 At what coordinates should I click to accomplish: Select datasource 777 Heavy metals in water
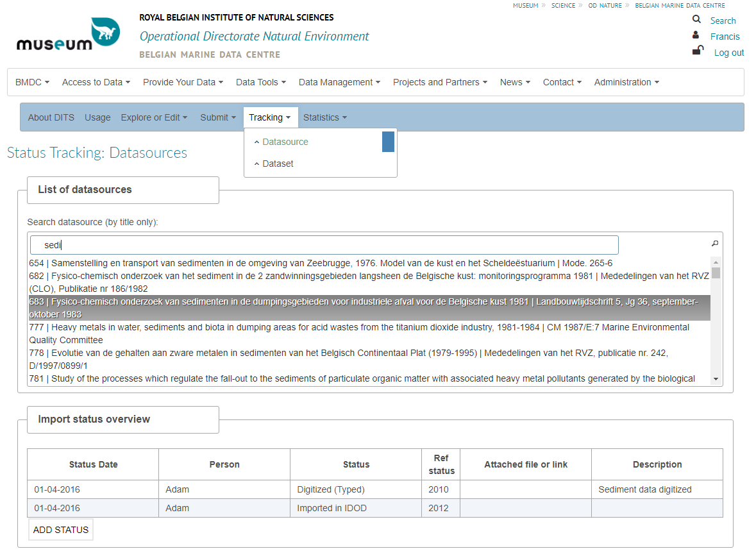[369, 334]
